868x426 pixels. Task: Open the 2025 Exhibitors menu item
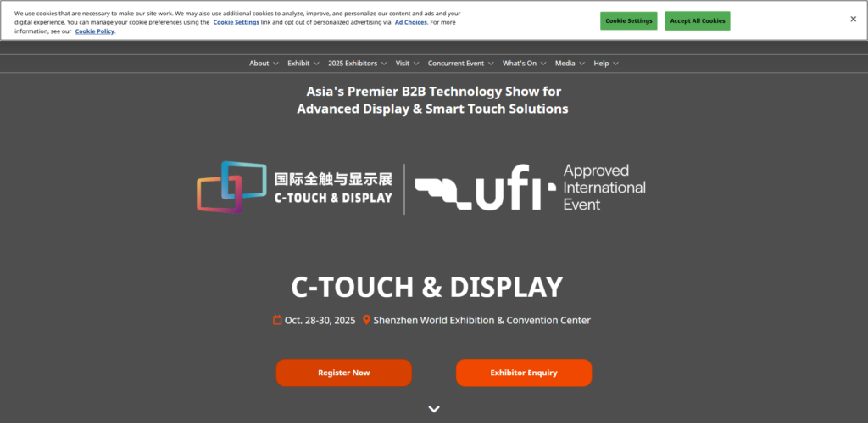(353, 64)
